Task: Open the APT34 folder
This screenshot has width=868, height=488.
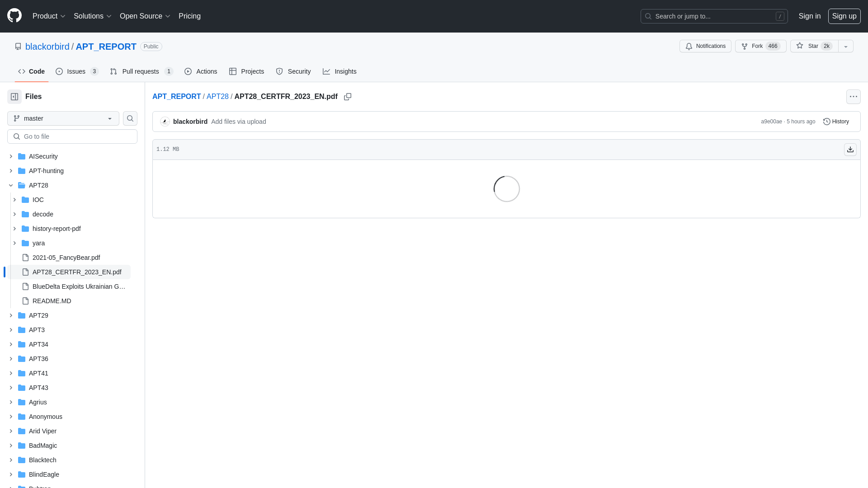Action: click(x=38, y=344)
